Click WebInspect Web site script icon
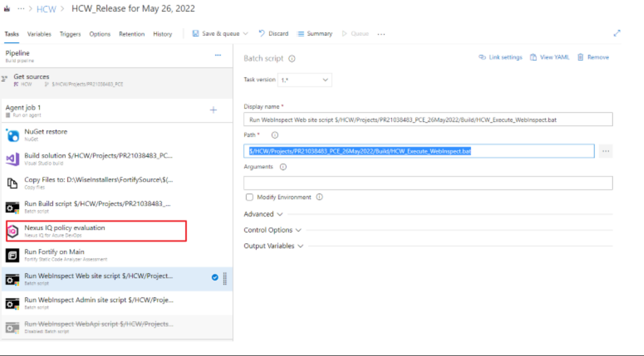This screenshot has width=644, height=356. pyautogui.click(x=12, y=280)
